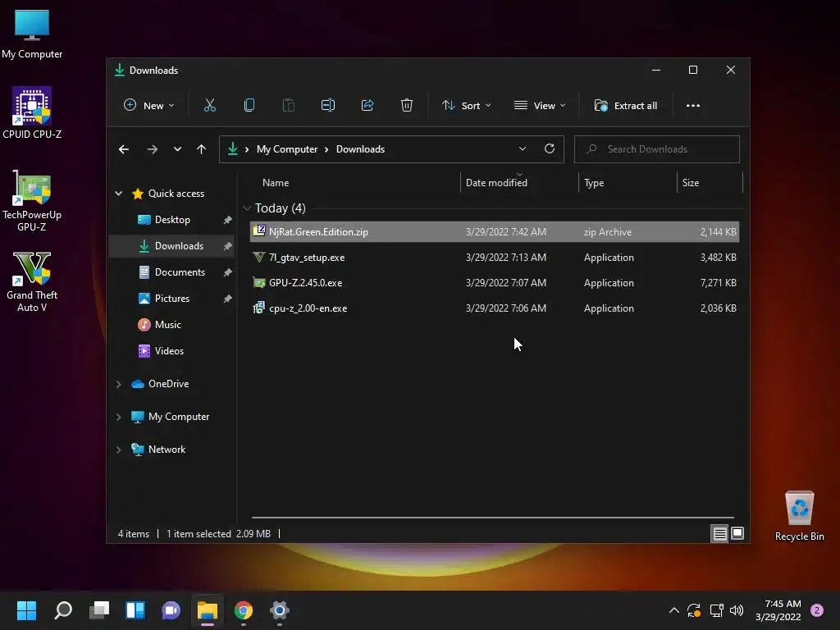840x630 pixels.
Task: Switch to large thumbnails view icon
Action: [737, 533]
